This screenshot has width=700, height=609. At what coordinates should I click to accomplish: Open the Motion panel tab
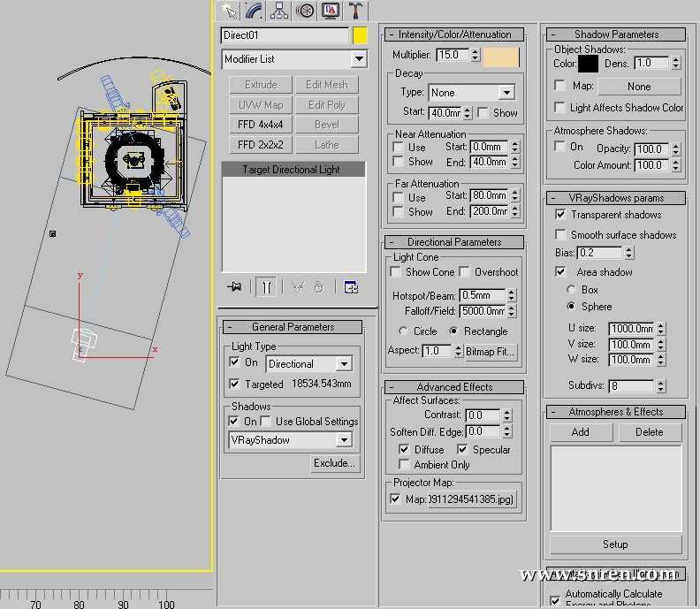tap(306, 11)
